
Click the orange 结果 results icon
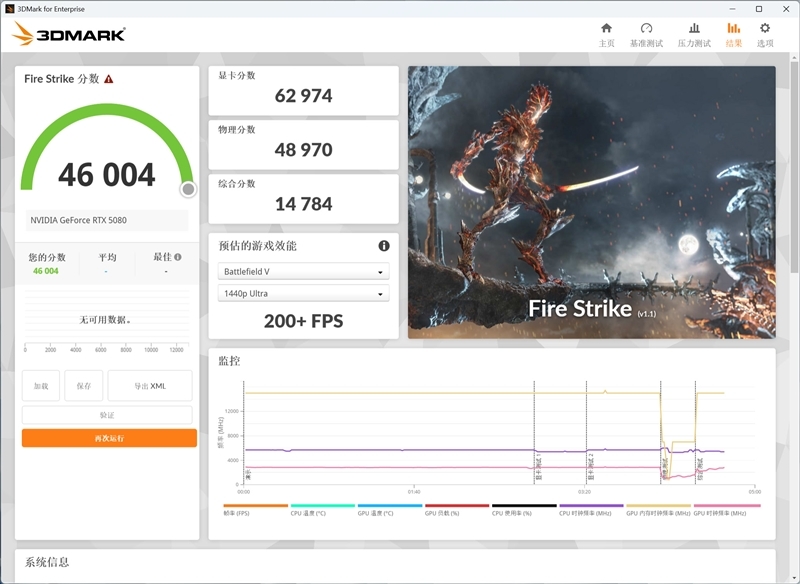pyautogui.click(x=734, y=29)
